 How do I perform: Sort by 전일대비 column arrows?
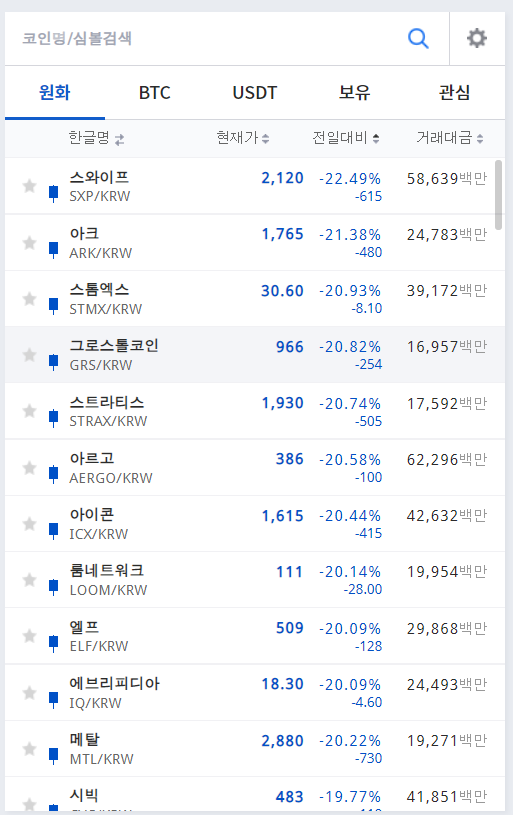[376, 138]
